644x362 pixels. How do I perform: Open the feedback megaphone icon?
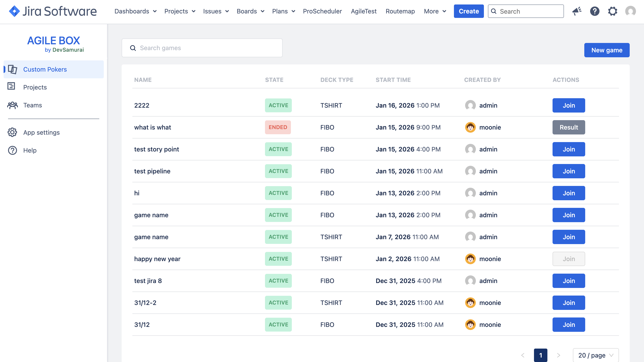pos(577,11)
